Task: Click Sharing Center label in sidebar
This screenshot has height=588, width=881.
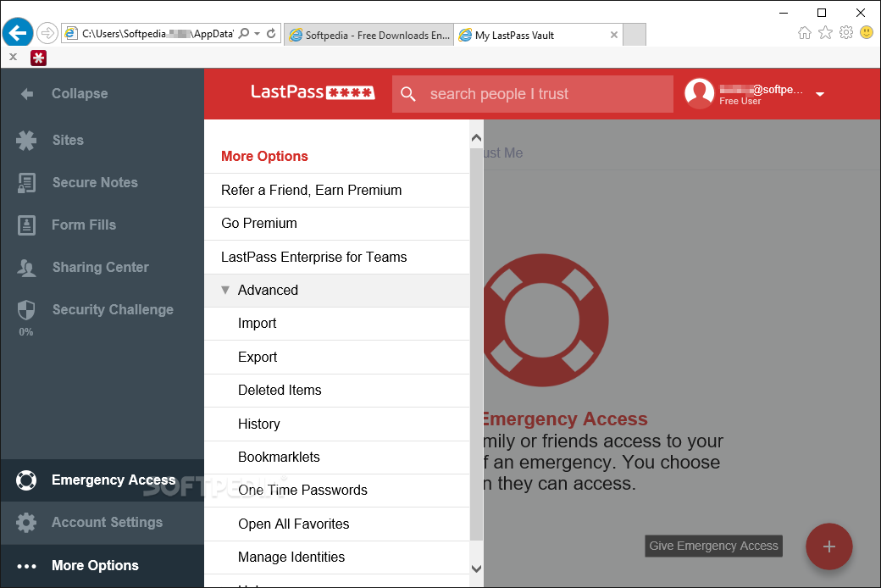Action: pyautogui.click(x=101, y=268)
